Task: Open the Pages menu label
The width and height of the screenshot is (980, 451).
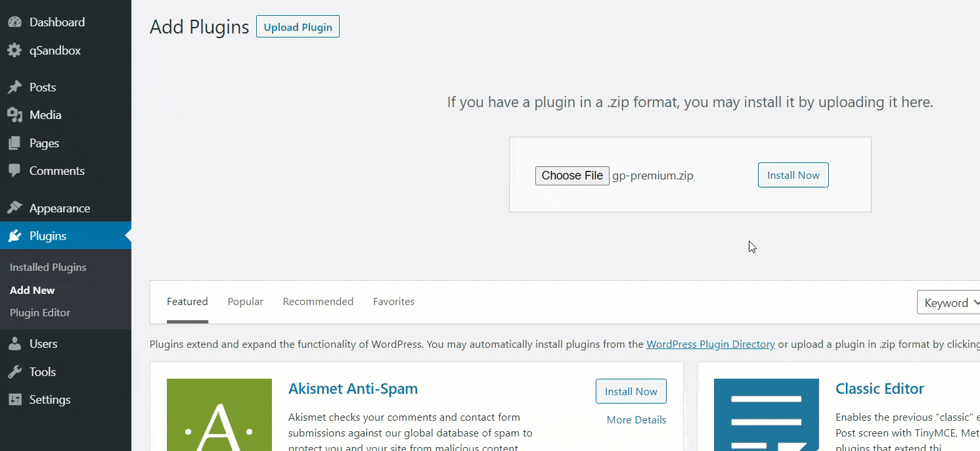Action: (44, 143)
